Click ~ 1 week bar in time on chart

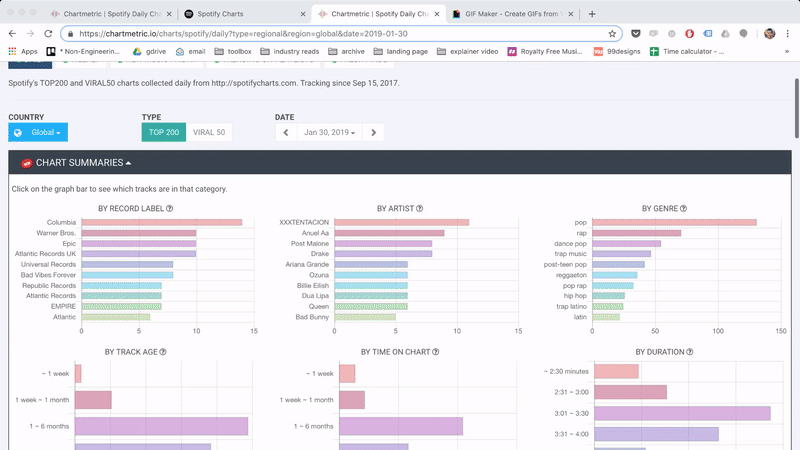347,373
